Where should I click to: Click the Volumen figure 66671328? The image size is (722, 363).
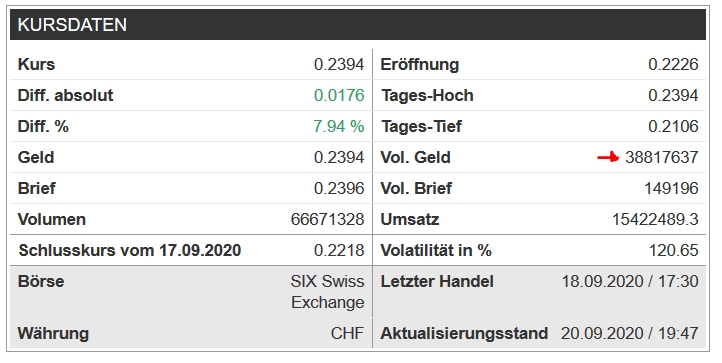[x=327, y=219]
